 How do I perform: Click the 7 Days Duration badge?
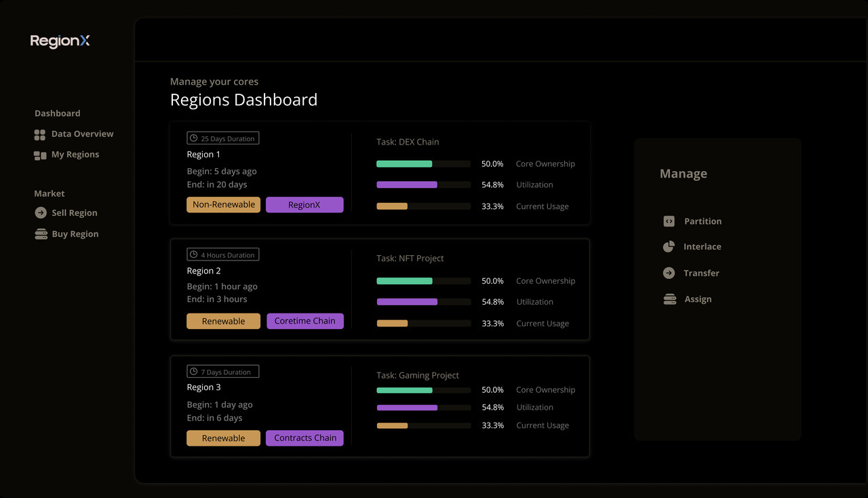click(223, 372)
